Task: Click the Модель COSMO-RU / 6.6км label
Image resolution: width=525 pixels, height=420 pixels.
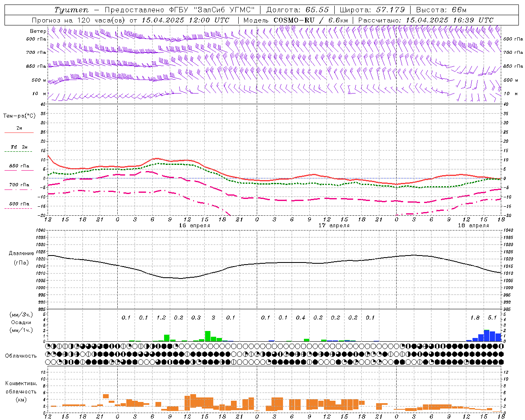Action: coord(296,20)
